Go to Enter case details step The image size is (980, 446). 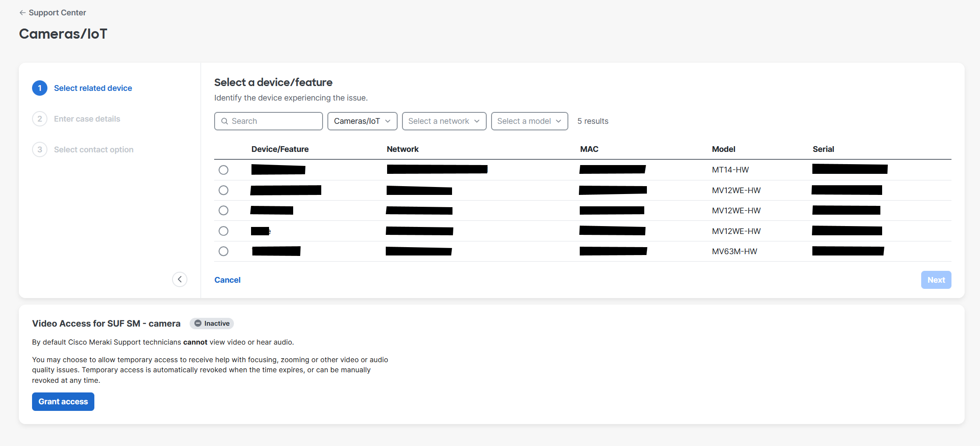(x=87, y=119)
